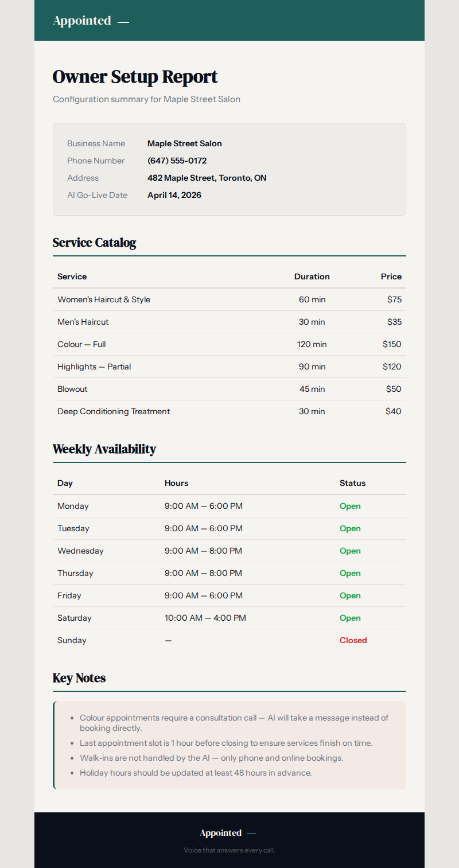
Task: Select Women's Haircut & Style row name
Action: point(104,299)
